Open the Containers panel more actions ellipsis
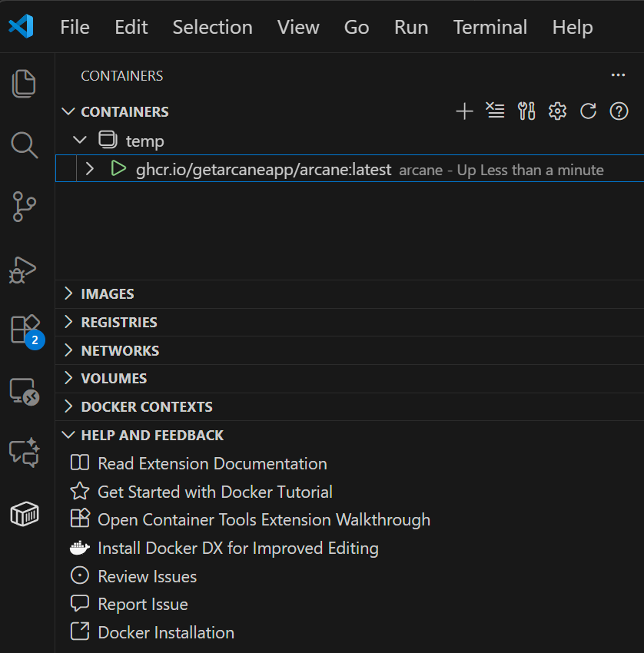The image size is (644, 653). (618, 75)
